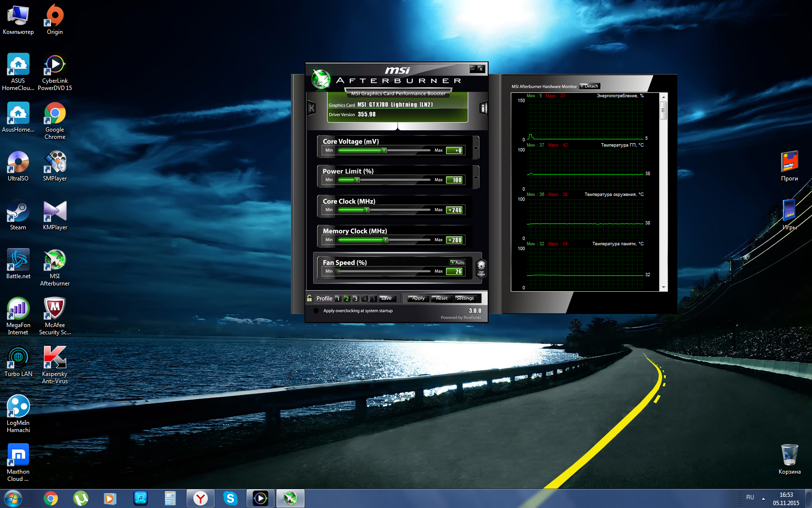Screen dimensions: 812x508
Task: Open Google Chrome desktop shortcut
Action: click(x=55, y=120)
